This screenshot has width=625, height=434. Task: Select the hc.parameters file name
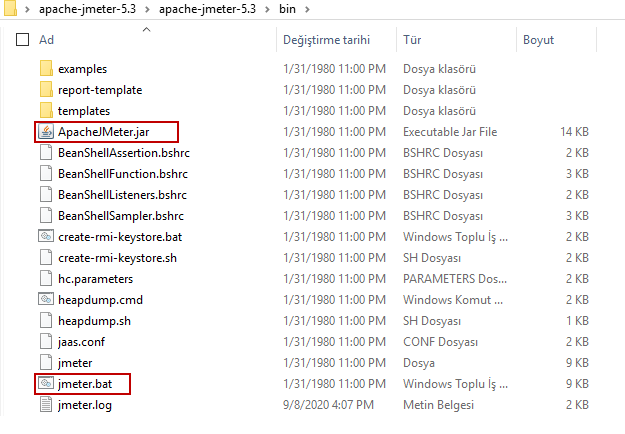click(96, 279)
